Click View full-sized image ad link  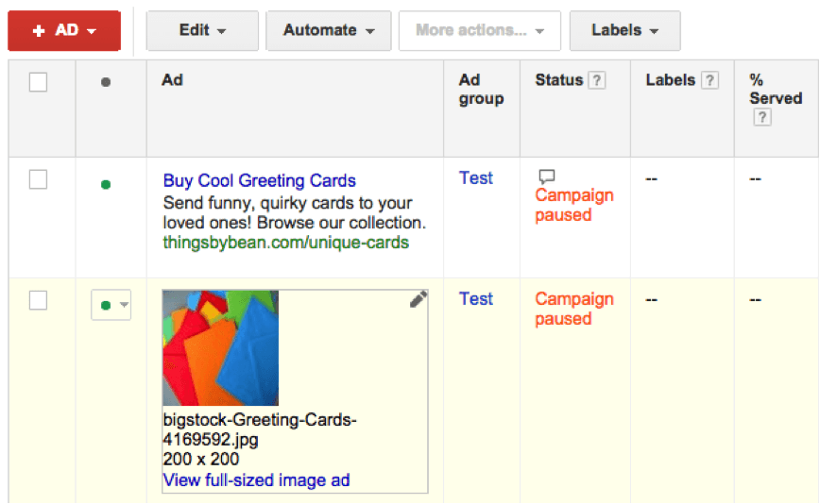[256, 480]
